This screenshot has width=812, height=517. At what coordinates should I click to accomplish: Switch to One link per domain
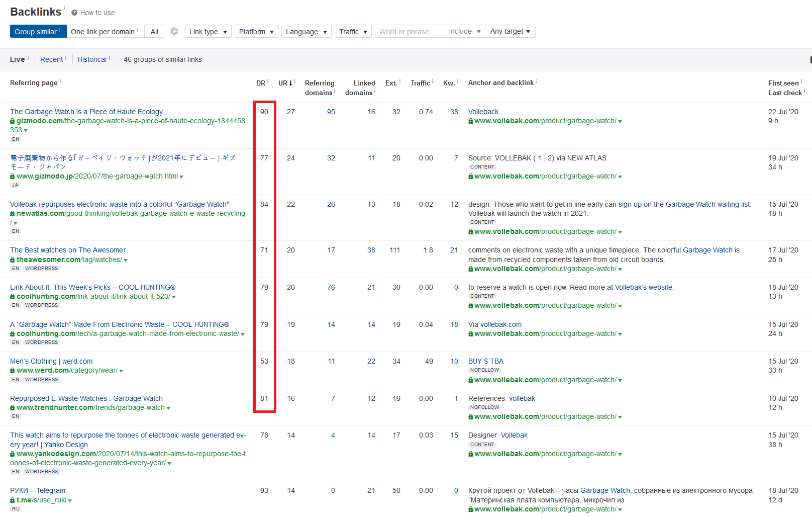[106, 31]
